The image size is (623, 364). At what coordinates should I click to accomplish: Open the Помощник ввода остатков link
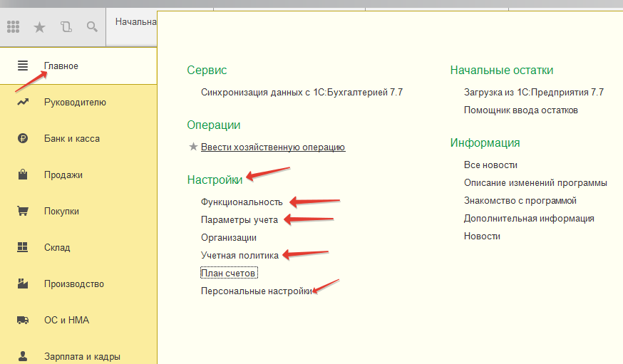coord(520,110)
